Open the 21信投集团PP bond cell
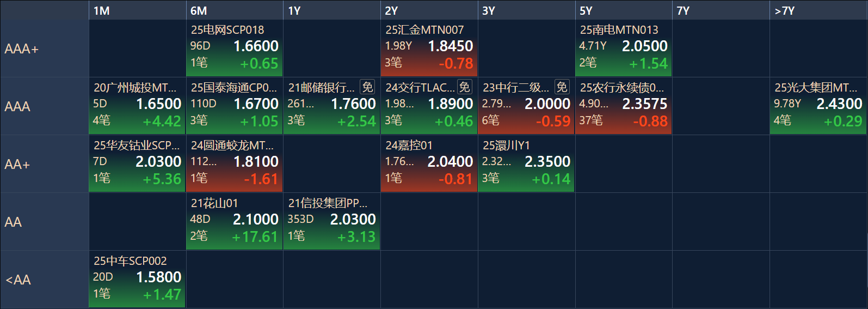The width and height of the screenshot is (868, 309). (332, 222)
